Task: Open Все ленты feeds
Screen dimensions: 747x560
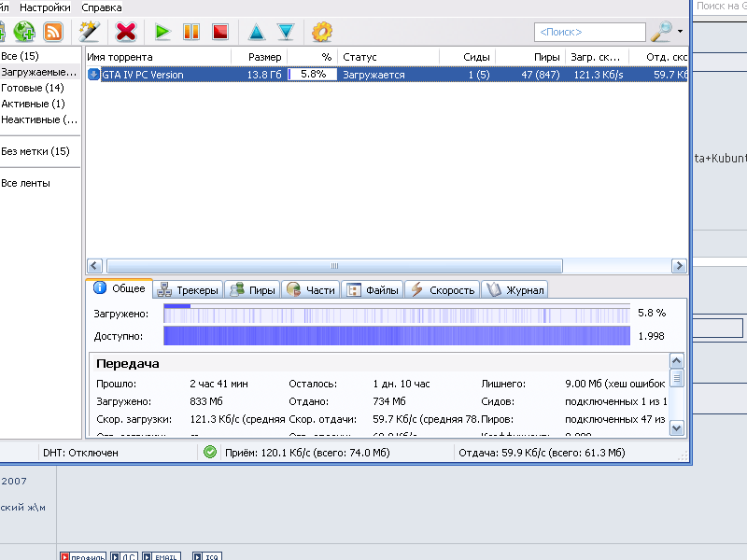Action: 25,183
